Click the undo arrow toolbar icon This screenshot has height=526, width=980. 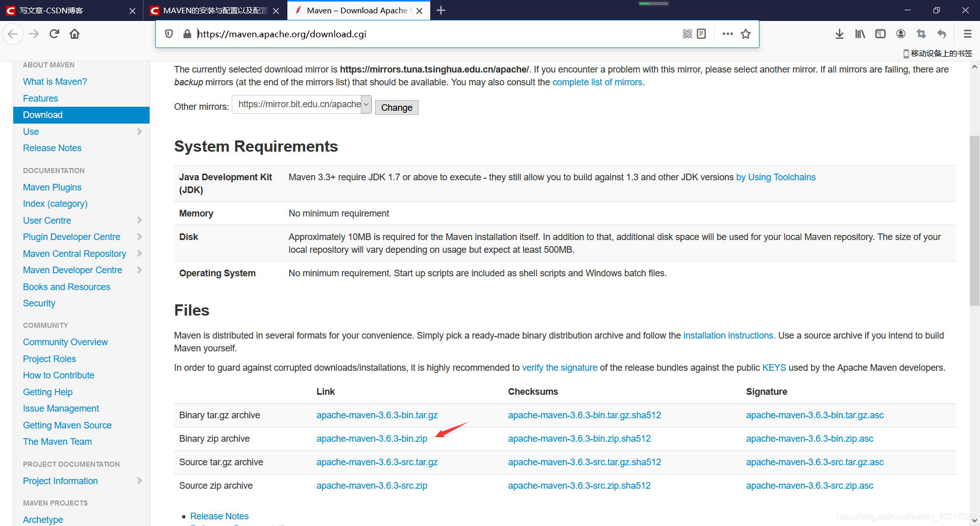pos(942,34)
